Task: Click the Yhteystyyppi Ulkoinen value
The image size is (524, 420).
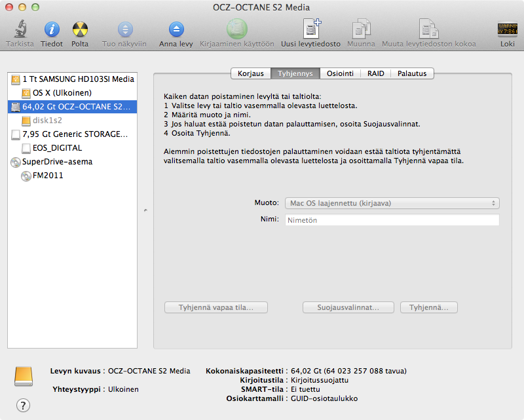Action: [123, 389]
